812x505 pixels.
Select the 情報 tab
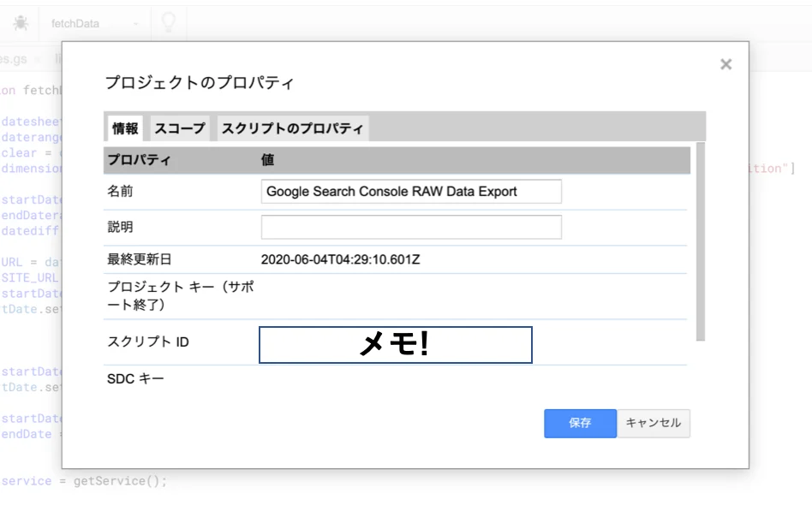pyautogui.click(x=125, y=128)
